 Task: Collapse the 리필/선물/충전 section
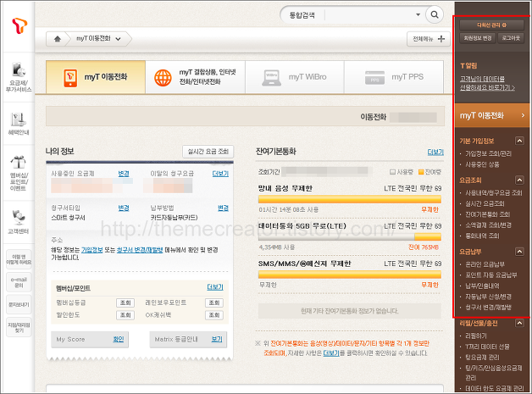tap(519, 323)
